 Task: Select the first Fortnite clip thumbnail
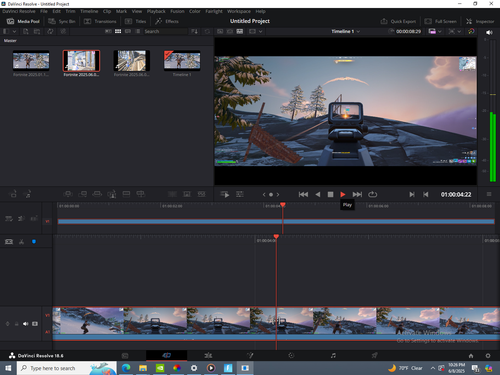point(31,61)
